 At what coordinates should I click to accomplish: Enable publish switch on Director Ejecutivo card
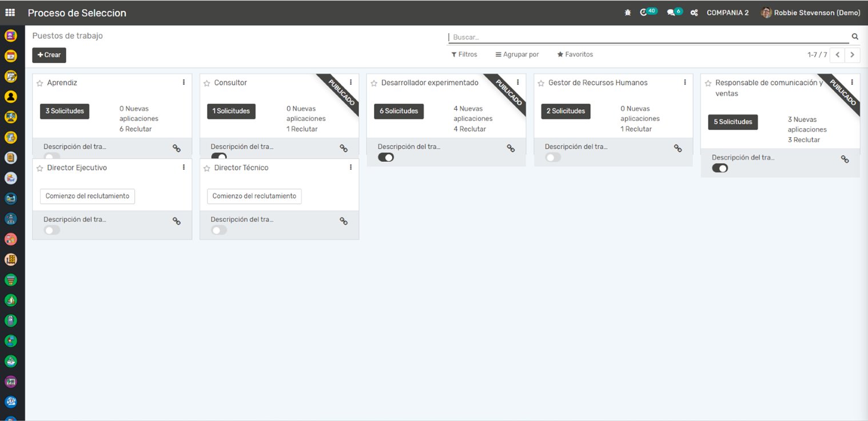(52, 230)
